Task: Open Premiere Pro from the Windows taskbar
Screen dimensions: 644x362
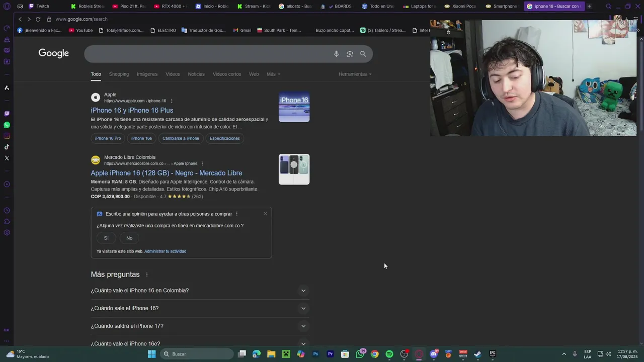Action: coord(330,354)
